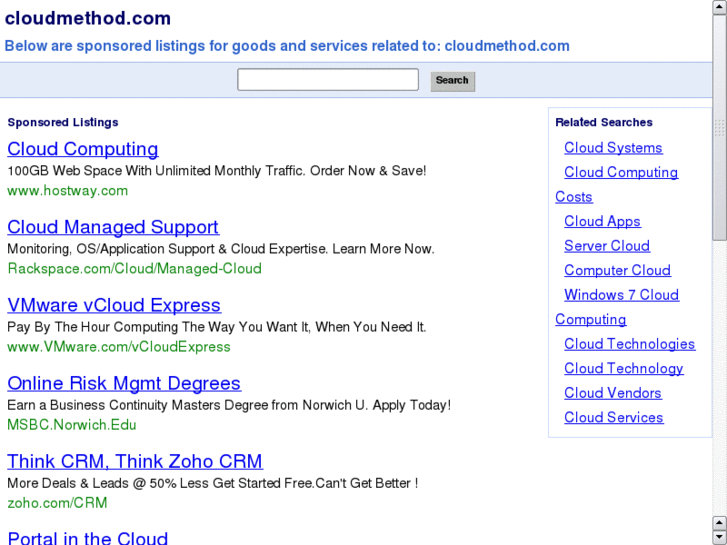Click the 'Related Searches' heading text
The width and height of the screenshot is (727, 545).
pos(604,122)
